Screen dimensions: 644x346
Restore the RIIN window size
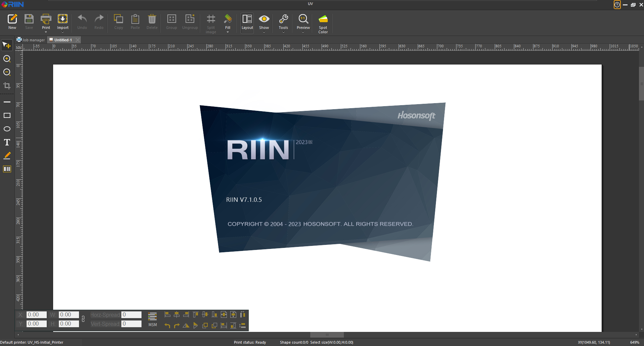point(633,5)
